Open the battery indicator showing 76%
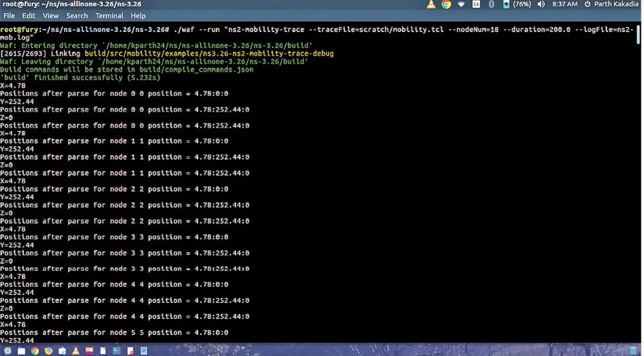 pyautogui.click(x=517, y=4)
